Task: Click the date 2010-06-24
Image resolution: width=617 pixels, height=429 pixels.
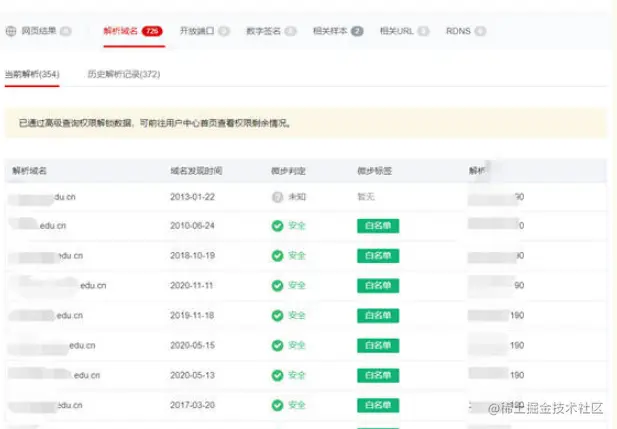Action: coord(192,226)
